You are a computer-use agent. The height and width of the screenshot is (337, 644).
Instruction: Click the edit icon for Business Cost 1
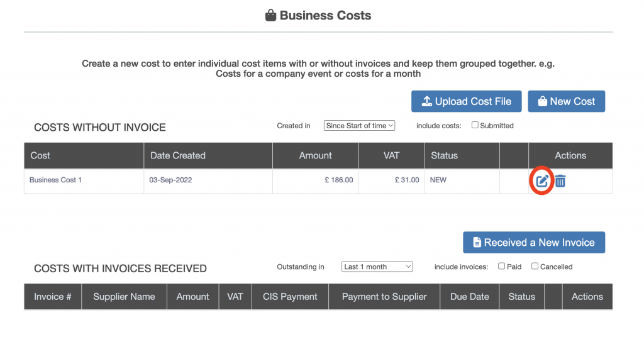pyautogui.click(x=542, y=181)
